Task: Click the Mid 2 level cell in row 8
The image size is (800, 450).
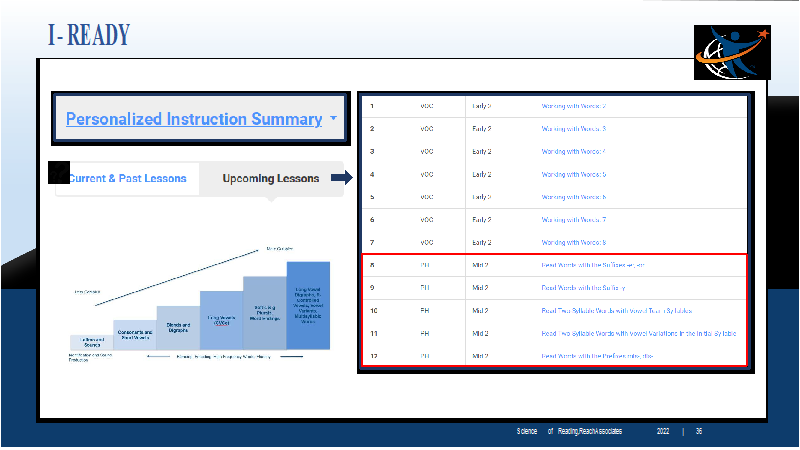Action: (x=480, y=265)
